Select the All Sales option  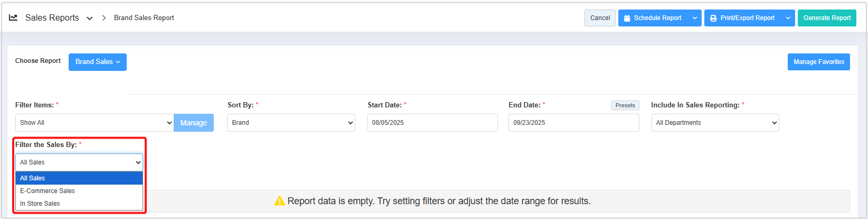(79, 178)
